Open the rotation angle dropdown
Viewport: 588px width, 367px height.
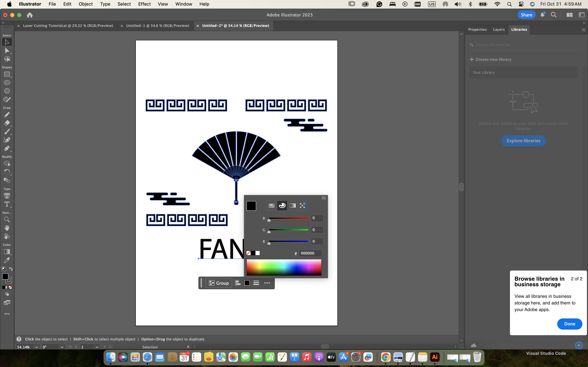click(62, 347)
